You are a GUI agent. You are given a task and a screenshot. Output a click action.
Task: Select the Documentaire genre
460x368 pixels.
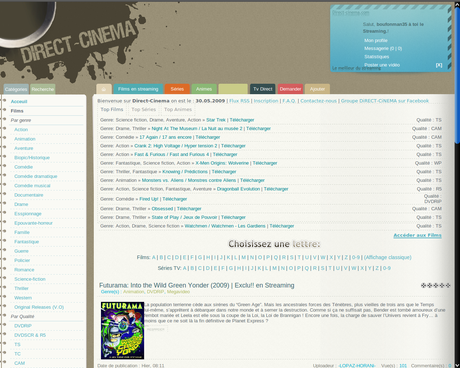coord(29,195)
